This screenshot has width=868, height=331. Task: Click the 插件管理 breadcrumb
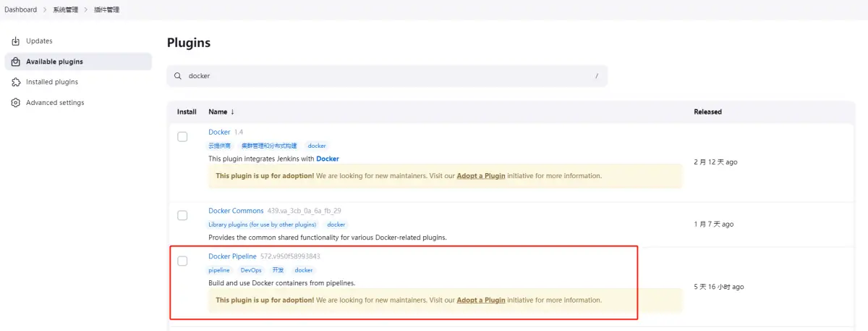coord(108,9)
